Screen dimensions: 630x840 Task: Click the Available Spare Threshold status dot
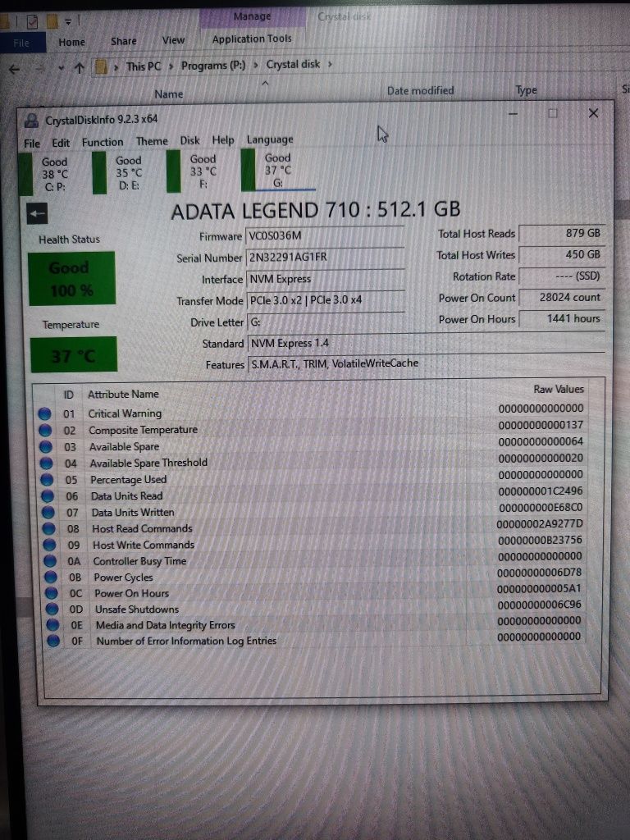(x=46, y=463)
